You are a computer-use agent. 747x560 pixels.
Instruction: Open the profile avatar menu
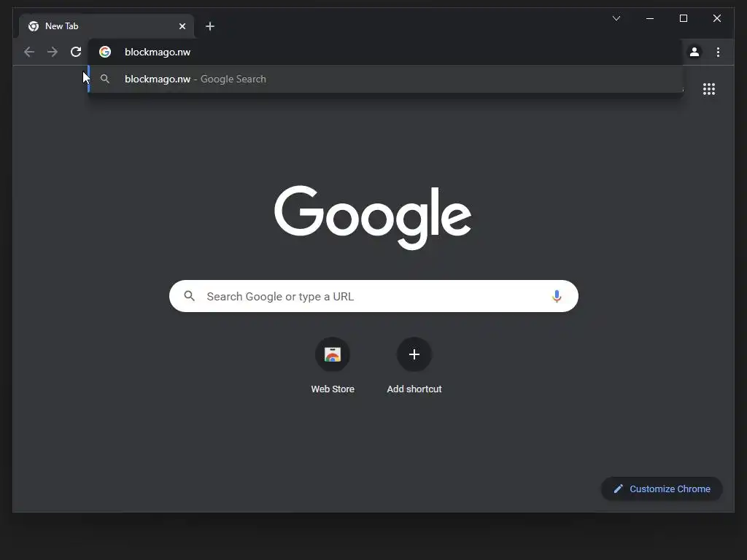coord(694,52)
